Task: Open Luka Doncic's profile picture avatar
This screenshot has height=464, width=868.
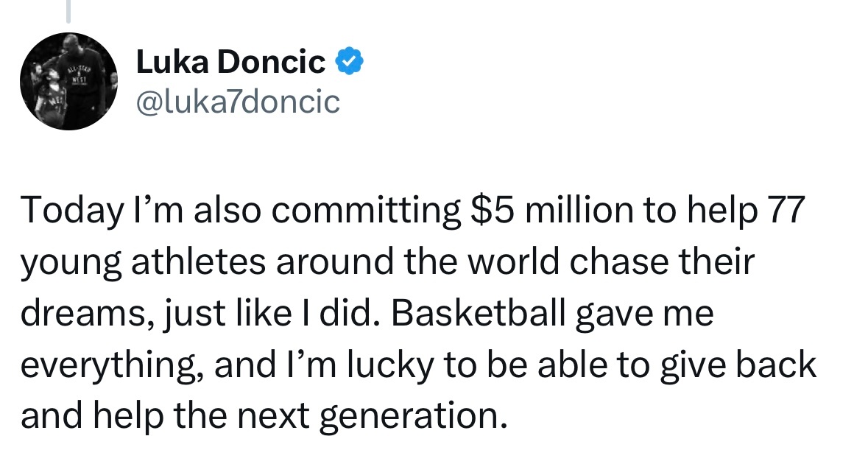Action: click(x=68, y=82)
